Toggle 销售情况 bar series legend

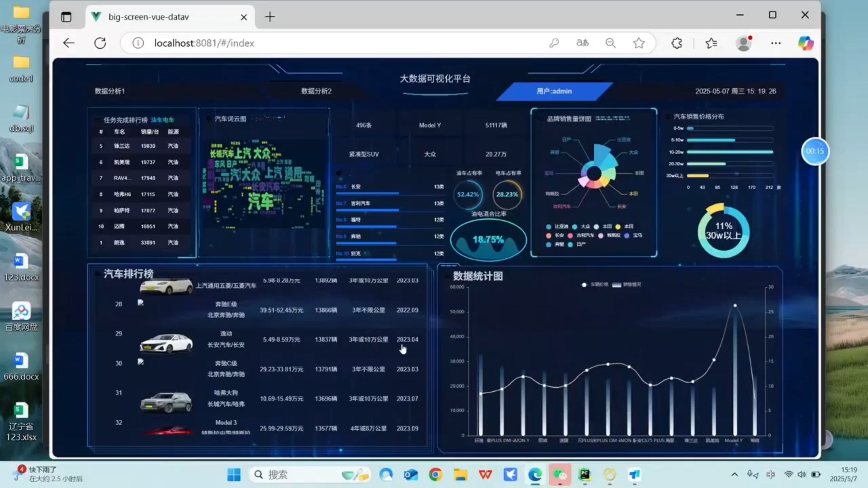point(627,285)
